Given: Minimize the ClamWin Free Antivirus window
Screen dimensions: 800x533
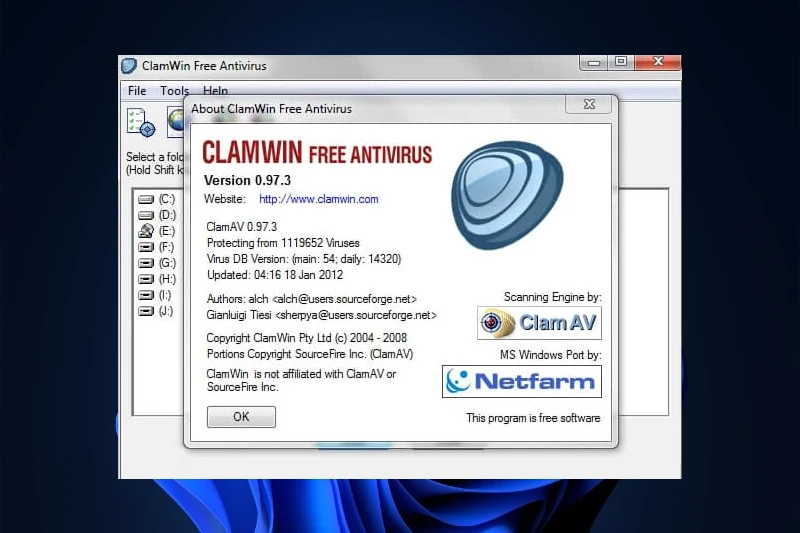Looking at the screenshot, I should (594, 63).
